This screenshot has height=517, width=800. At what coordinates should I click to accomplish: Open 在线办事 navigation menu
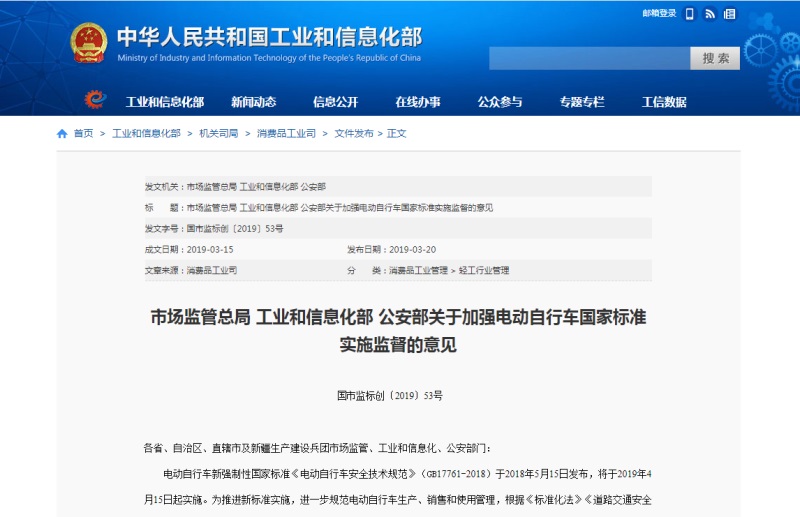[418, 102]
